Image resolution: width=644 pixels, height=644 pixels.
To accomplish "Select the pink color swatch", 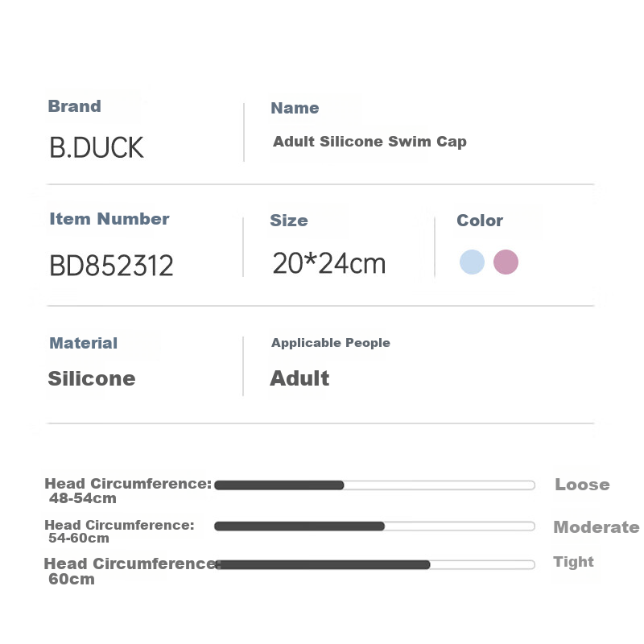I will 506,262.
